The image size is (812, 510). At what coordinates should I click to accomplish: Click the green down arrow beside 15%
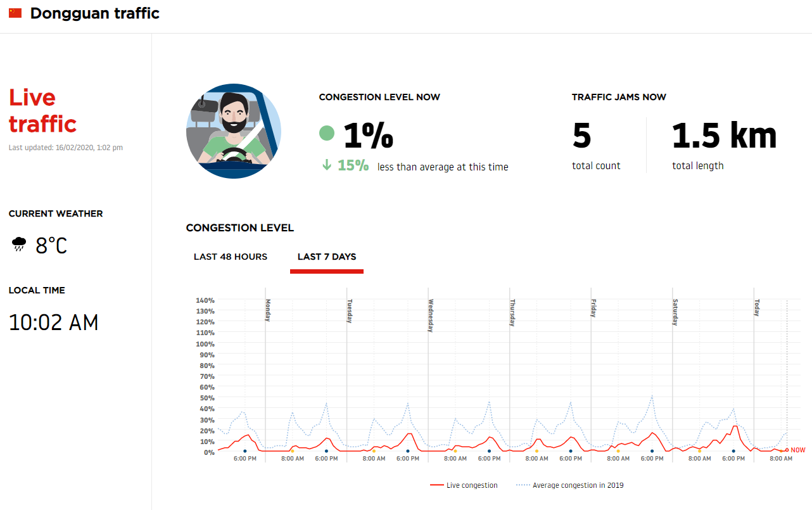pos(327,165)
